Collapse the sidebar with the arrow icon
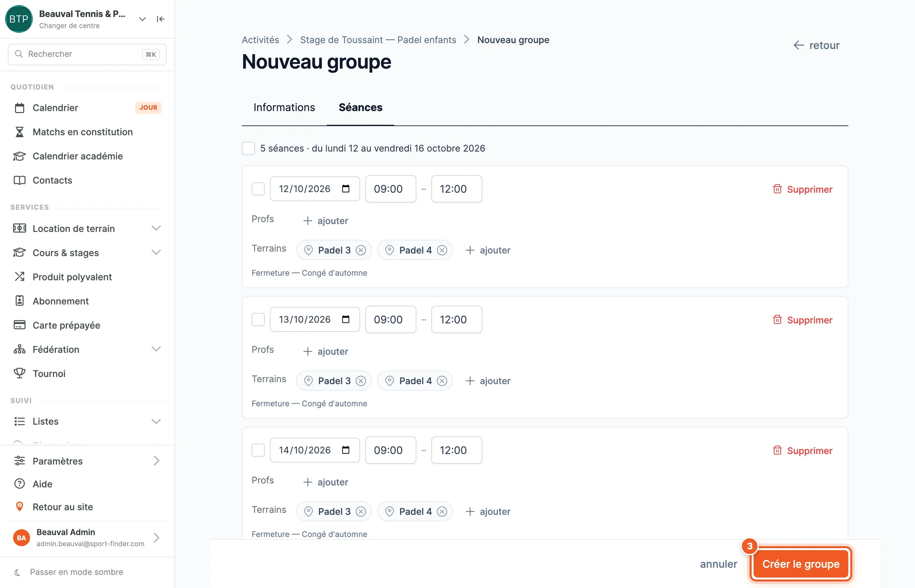This screenshot has width=915, height=588. coord(160,19)
